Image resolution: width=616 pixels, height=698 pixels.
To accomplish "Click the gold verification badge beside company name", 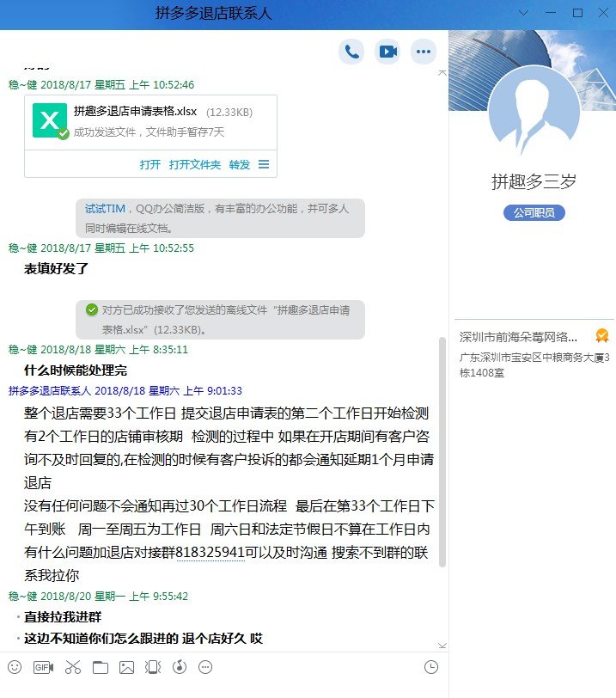I will click(x=602, y=335).
